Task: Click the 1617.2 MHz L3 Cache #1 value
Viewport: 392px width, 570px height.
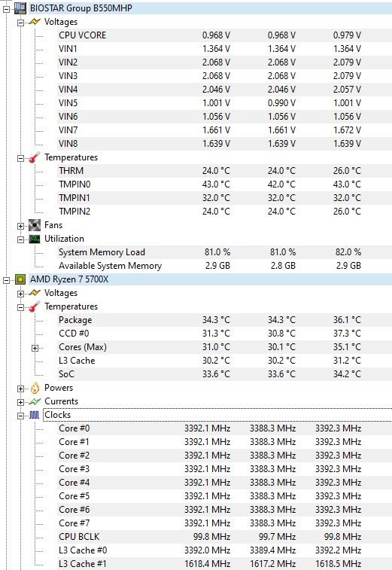Action: 272,564
